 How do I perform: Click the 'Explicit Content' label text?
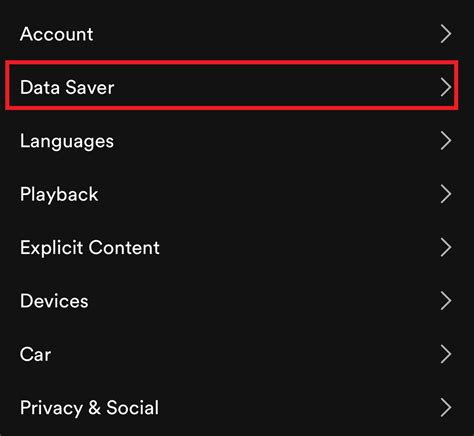click(90, 248)
